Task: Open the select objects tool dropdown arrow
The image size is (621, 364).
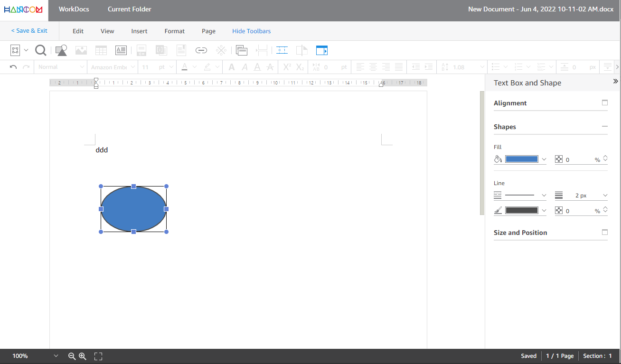Action: [26, 50]
